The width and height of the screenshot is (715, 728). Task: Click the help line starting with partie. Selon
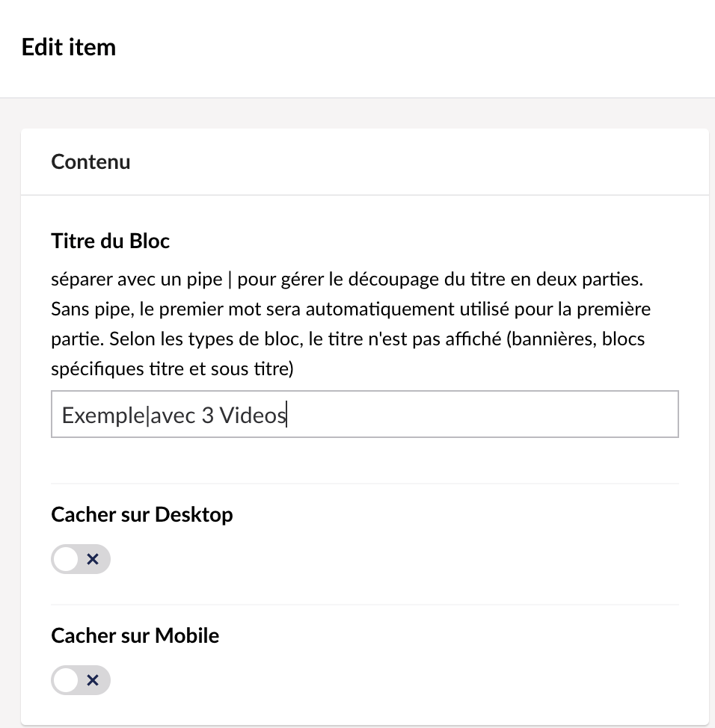[348, 339]
